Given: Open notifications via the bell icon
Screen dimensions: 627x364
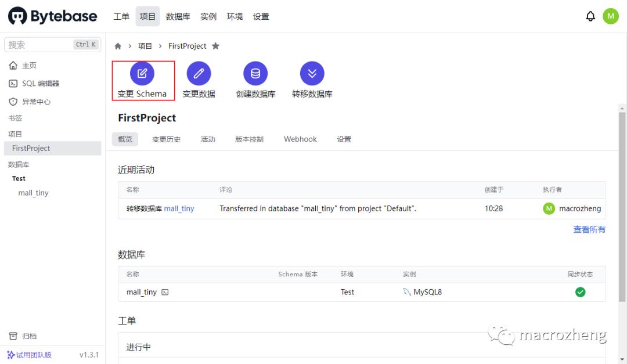Looking at the screenshot, I should point(590,16).
